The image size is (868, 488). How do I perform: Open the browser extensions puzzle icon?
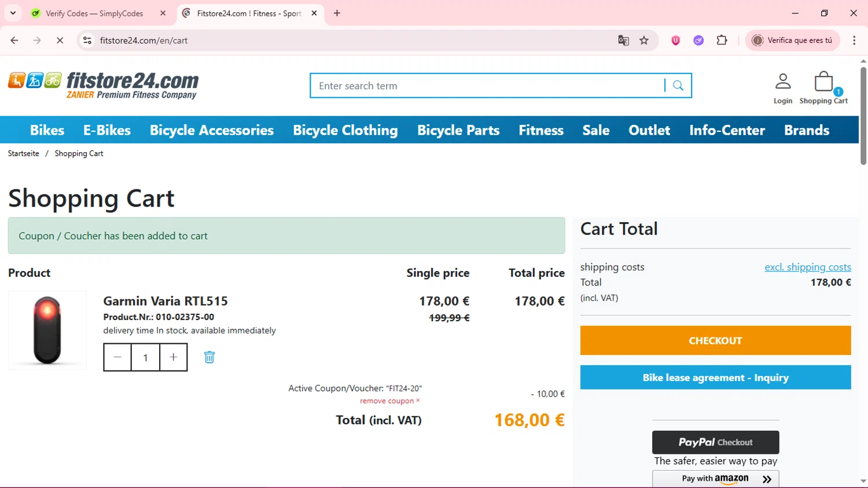click(722, 41)
